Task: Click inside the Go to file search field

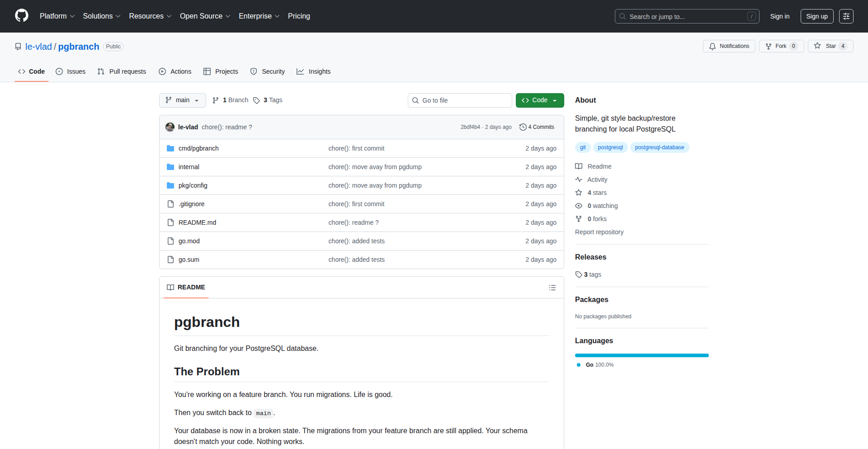Action: (x=460, y=100)
